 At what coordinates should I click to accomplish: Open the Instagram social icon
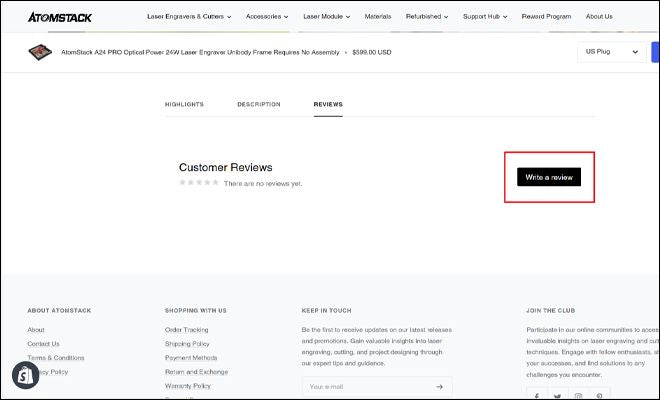coord(577,396)
